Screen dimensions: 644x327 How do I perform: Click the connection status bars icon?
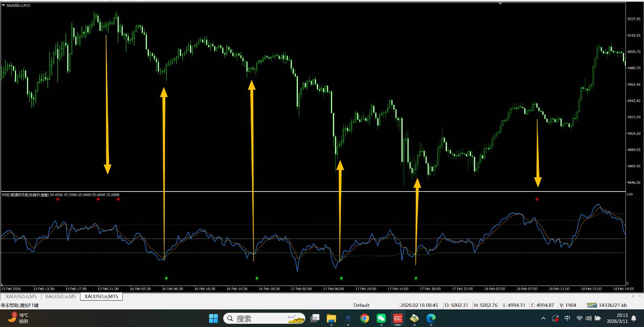click(x=592, y=305)
